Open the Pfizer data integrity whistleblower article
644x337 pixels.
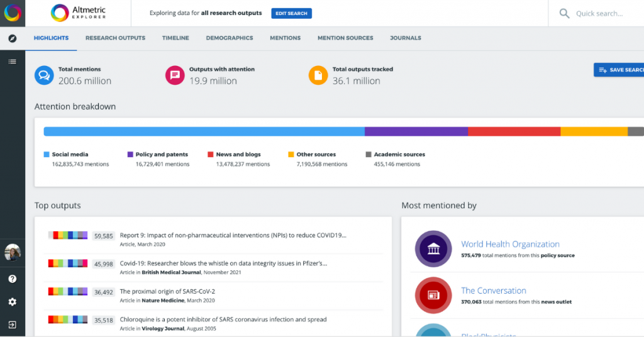click(x=223, y=263)
